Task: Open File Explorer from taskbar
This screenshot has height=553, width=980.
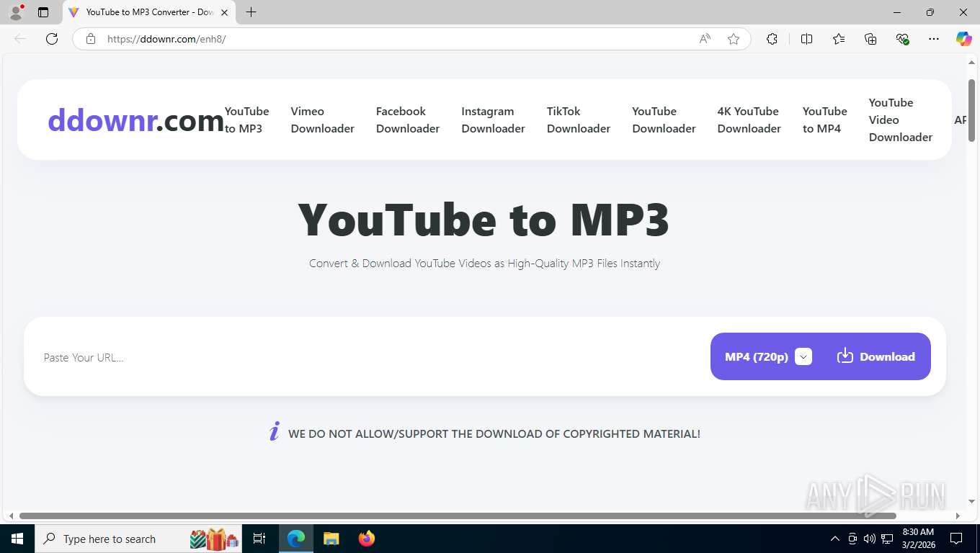Action: coord(331,539)
